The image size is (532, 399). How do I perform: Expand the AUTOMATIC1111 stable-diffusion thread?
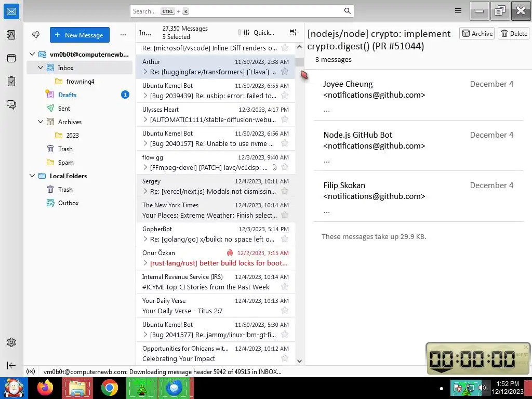point(145,119)
